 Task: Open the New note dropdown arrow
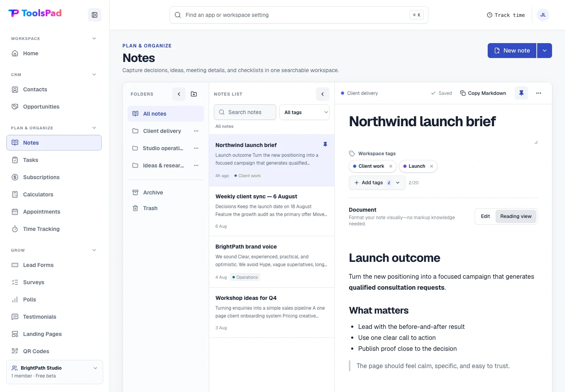545,51
